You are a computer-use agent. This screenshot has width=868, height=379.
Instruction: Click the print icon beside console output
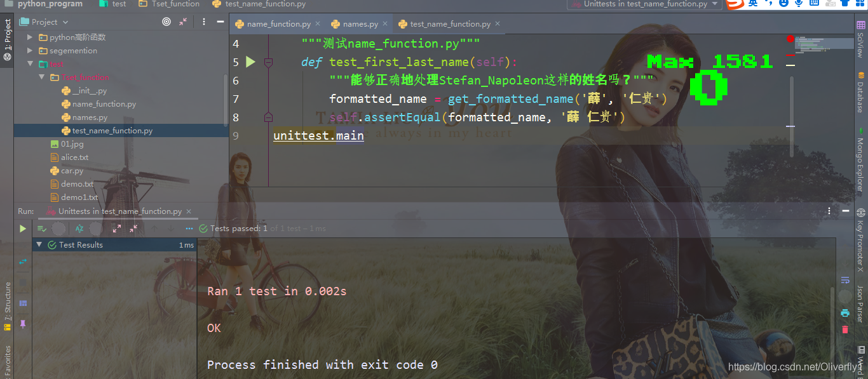[844, 312]
